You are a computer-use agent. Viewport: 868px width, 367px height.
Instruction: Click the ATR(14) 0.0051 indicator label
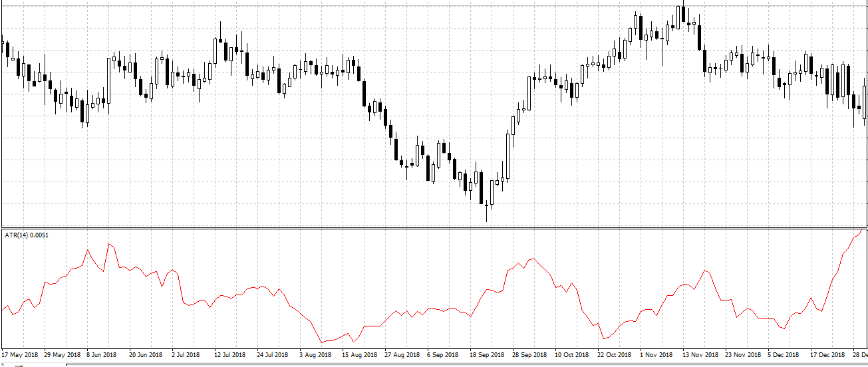[x=27, y=235]
